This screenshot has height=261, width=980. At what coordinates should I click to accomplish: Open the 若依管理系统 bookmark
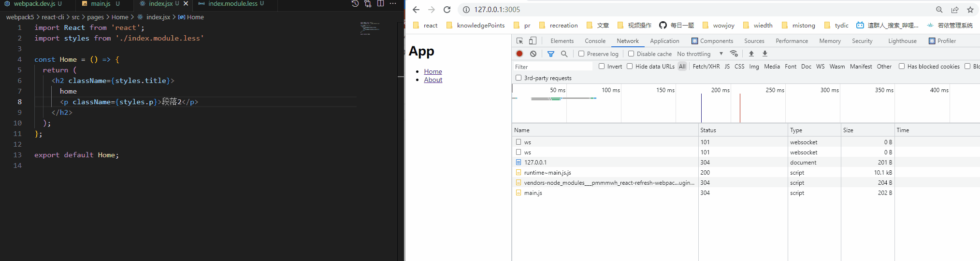[950, 25]
